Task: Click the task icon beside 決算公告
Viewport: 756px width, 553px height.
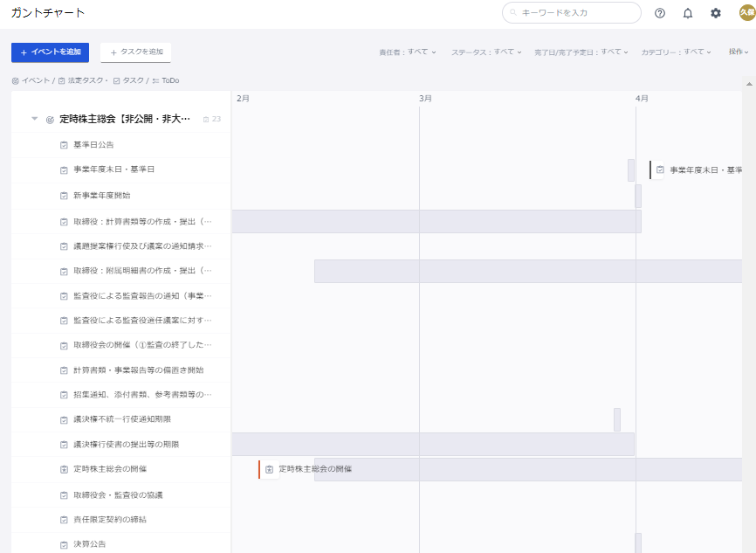Action: tap(64, 545)
